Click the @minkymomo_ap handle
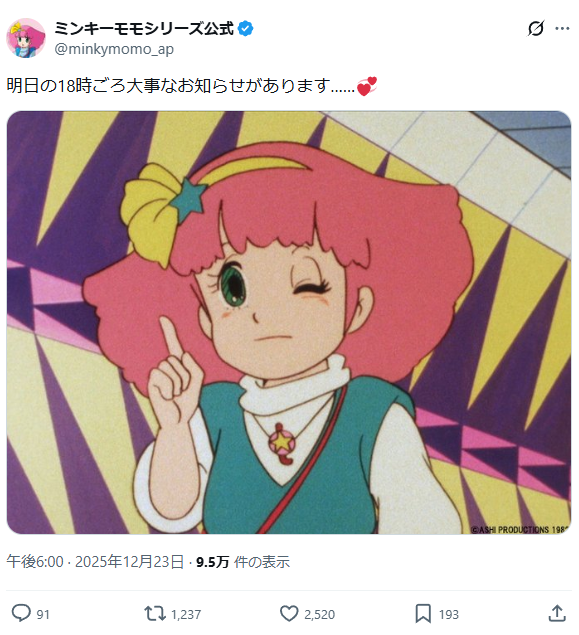 pos(114,49)
